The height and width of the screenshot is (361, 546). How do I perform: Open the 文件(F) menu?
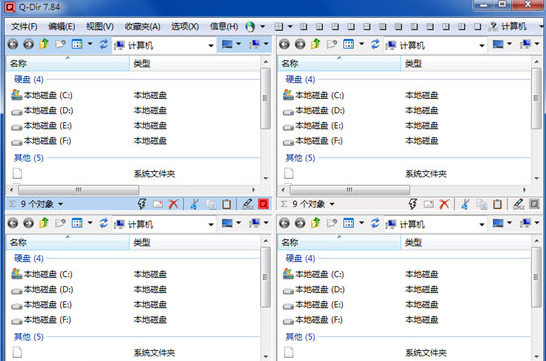[24, 26]
